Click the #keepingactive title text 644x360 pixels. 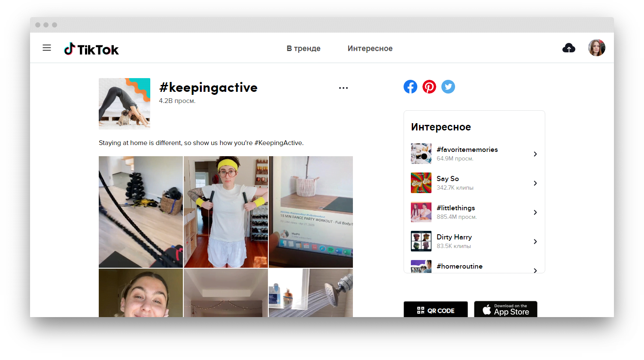point(208,88)
